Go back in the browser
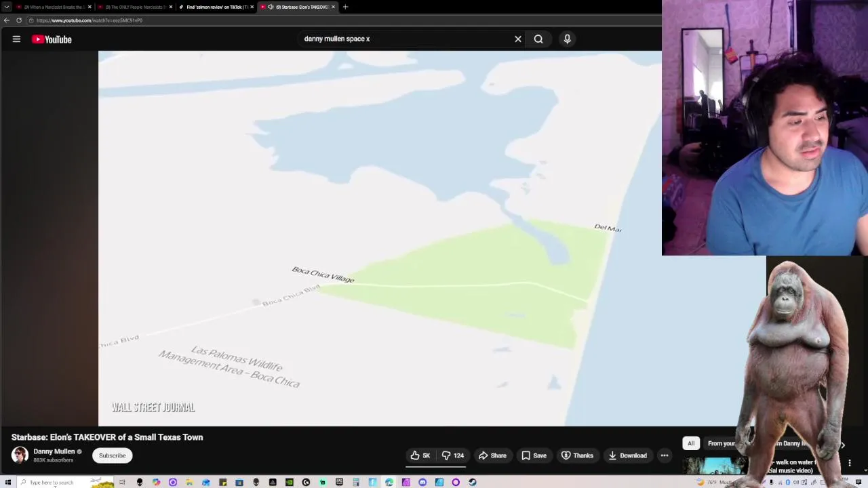 pos(7,20)
